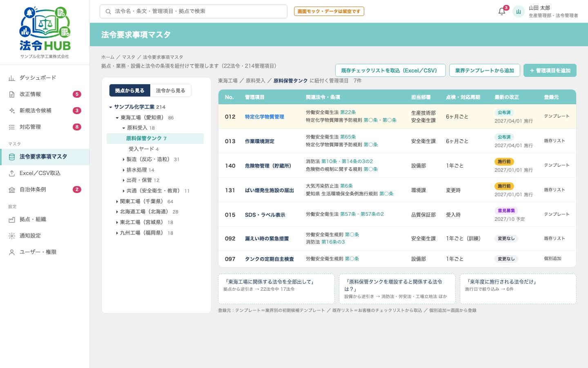The image size is (588, 368).
Task: Click the search magnifier icon
Action: 108,11
